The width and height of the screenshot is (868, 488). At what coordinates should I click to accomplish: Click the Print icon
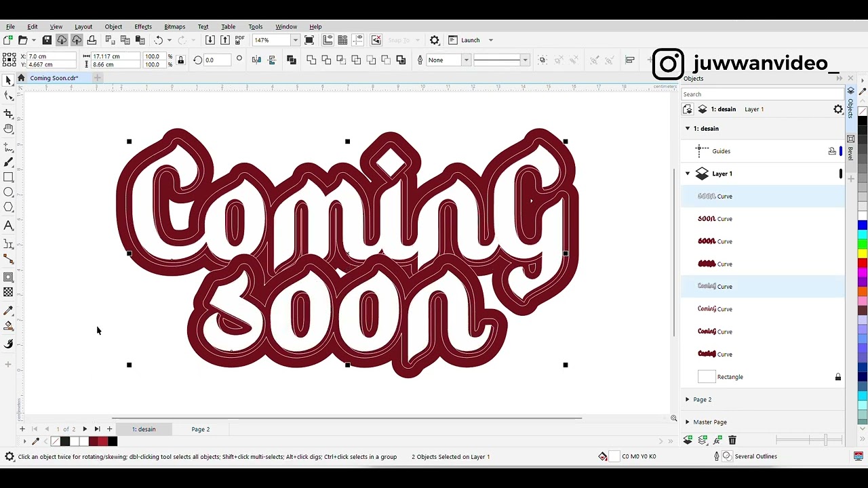(x=92, y=41)
